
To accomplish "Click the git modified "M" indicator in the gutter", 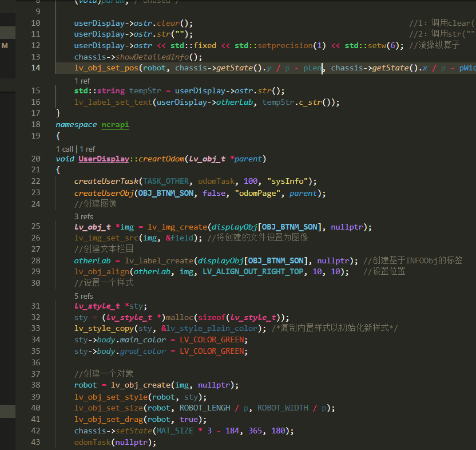I will point(4,45).
